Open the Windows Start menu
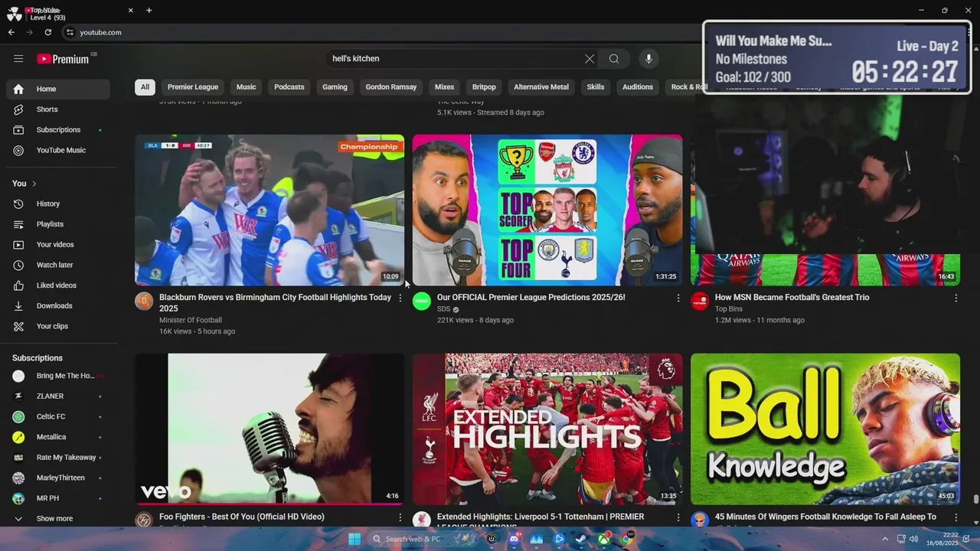Screen dimensions: 980x551 354,539
